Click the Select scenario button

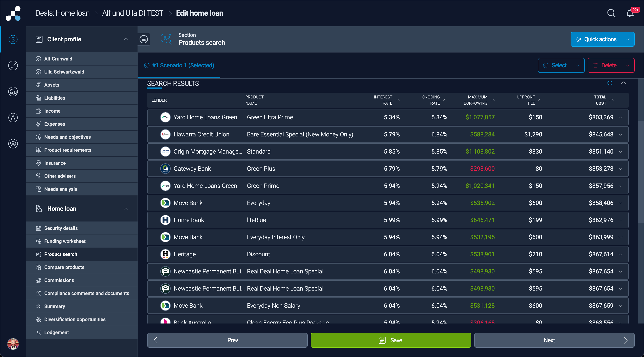point(561,65)
